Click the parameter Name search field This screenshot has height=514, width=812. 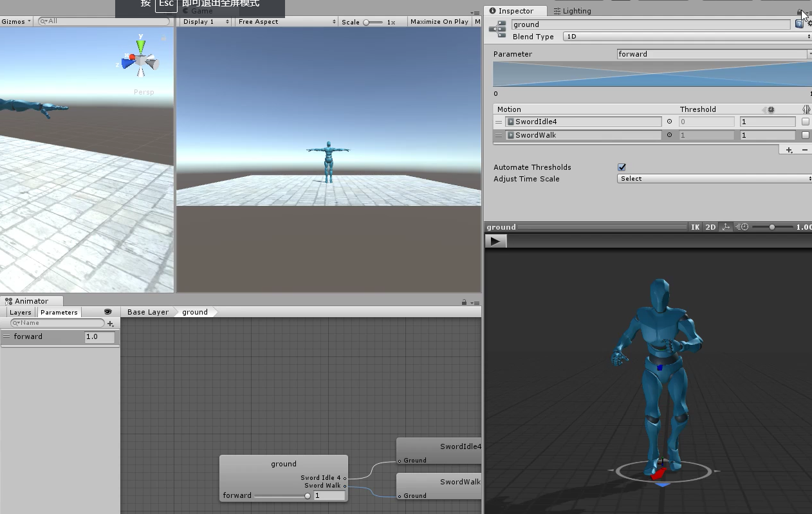pos(58,323)
